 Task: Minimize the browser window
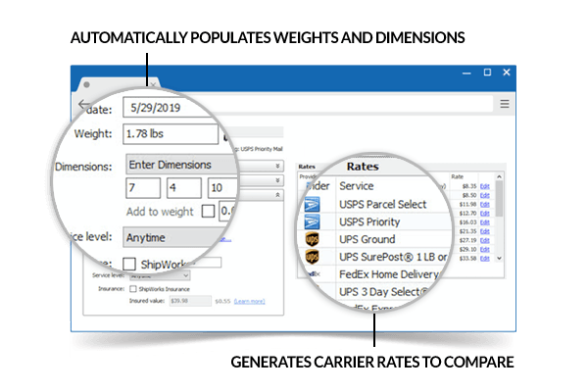[x=466, y=73]
